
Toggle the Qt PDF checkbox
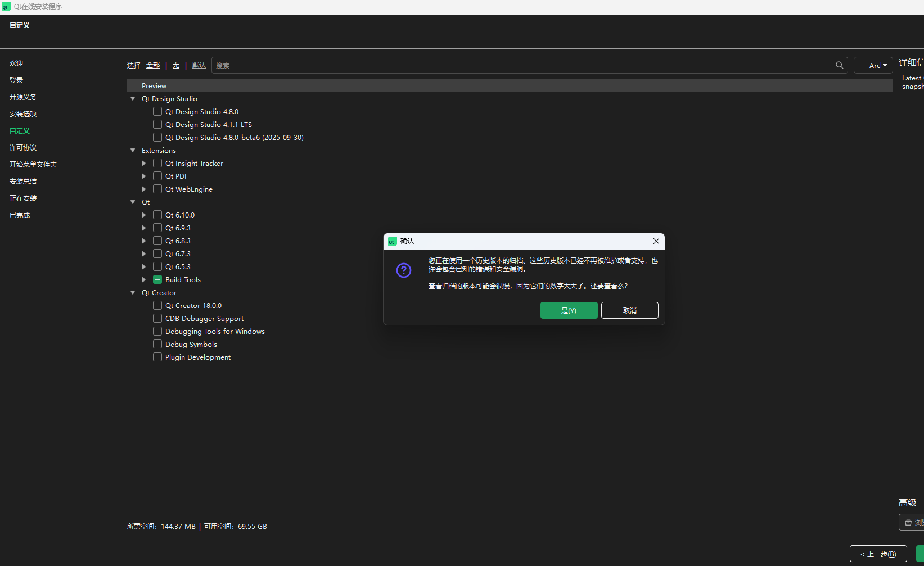click(x=157, y=176)
